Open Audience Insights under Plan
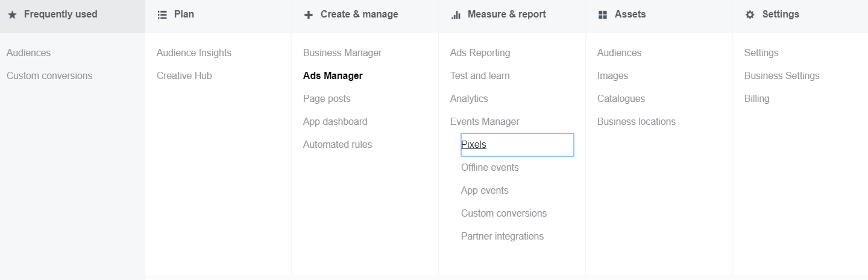The image size is (868, 280). point(193,53)
